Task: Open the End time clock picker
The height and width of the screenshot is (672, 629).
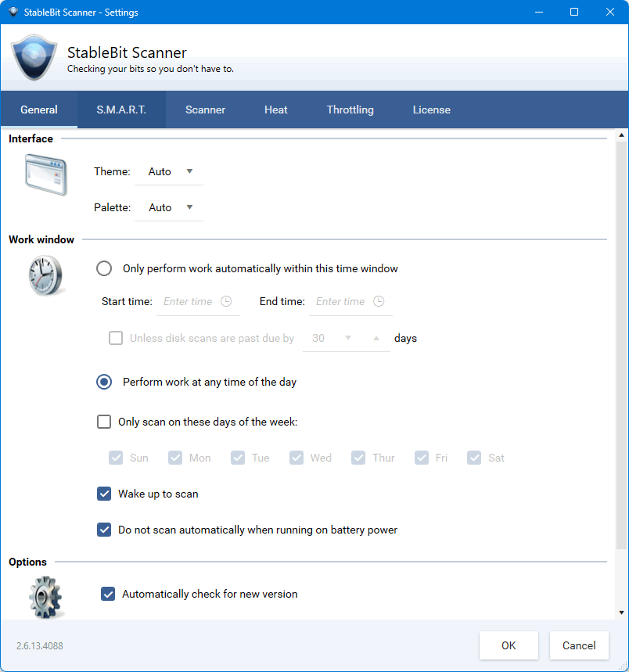Action: click(x=379, y=301)
